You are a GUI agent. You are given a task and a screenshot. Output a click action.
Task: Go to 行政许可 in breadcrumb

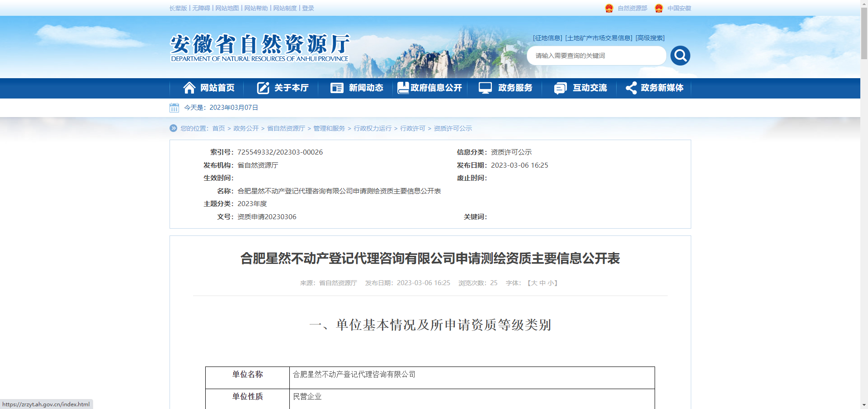(x=412, y=128)
